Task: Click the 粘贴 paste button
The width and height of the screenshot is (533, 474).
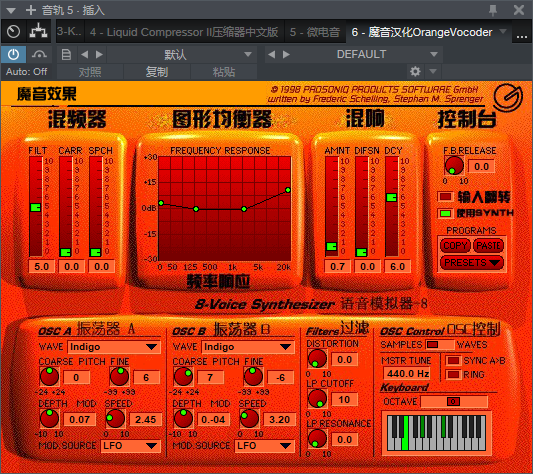Action: click(224, 72)
